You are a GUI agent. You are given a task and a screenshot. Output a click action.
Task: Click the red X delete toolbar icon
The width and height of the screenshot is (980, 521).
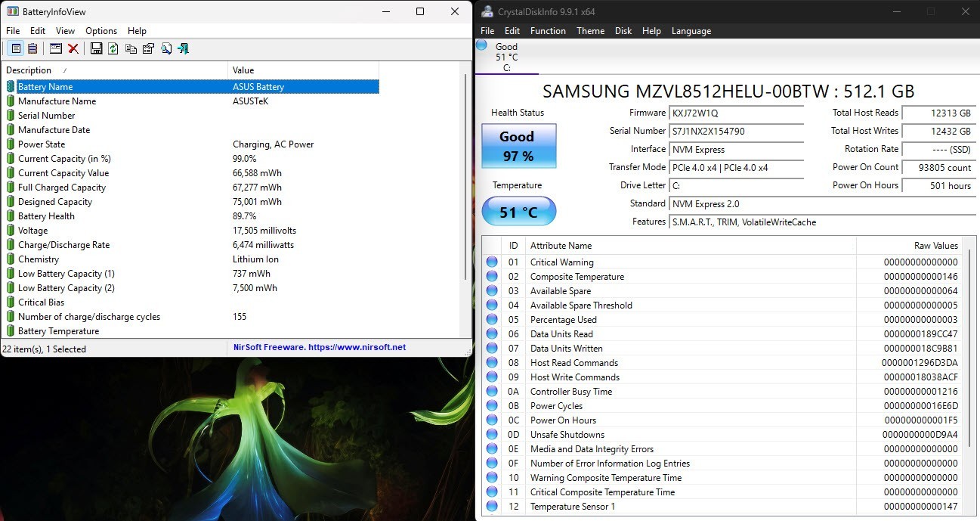point(73,48)
